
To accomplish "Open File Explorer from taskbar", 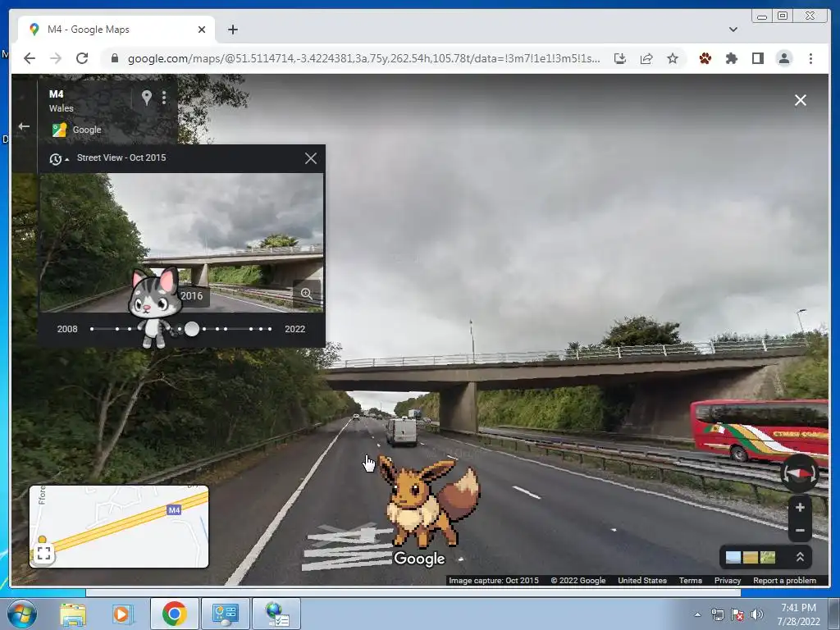I will coord(73,614).
